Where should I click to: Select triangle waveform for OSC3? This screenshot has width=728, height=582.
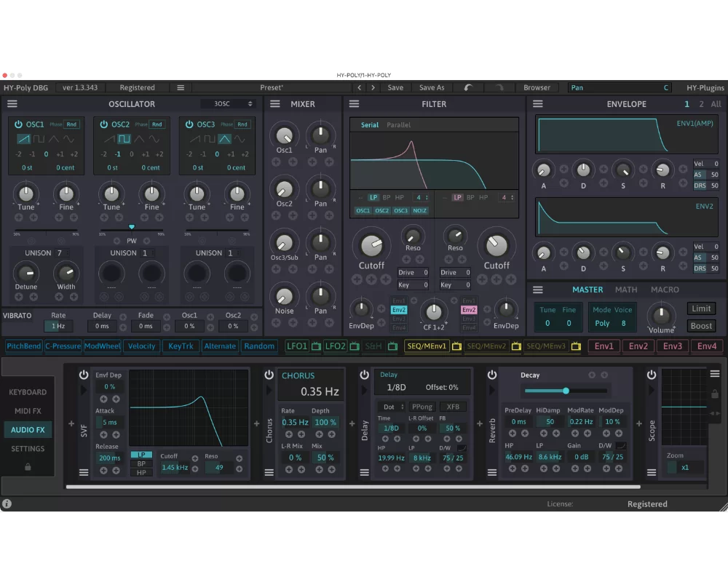[x=224, y=139]
